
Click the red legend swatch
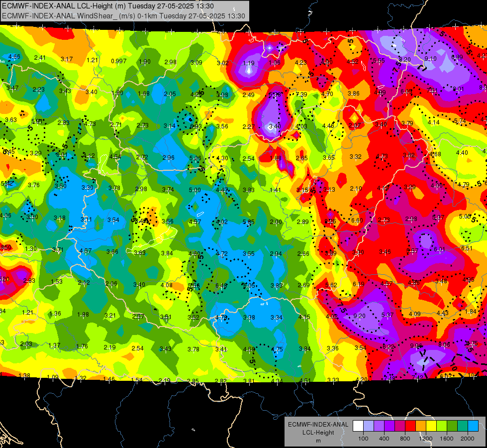(410, 426)
